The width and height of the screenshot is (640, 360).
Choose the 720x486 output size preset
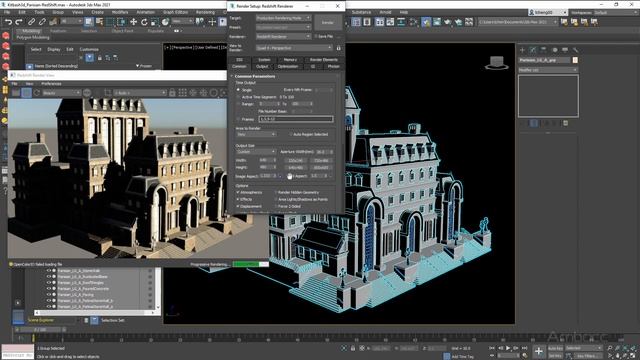click(321, 160)
